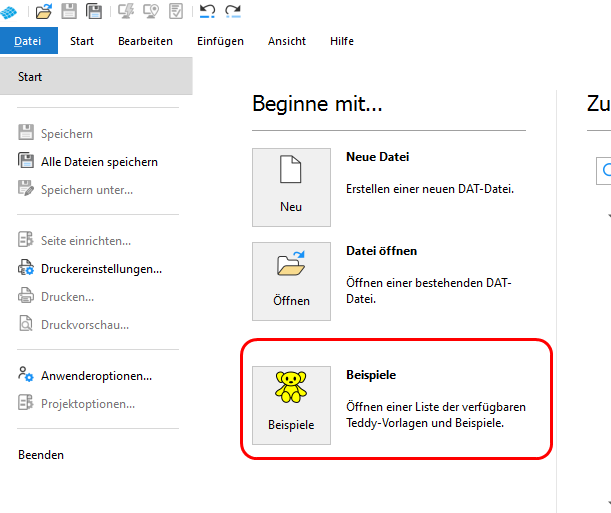Switch to the Bearbeiten tab
Image resolution: width=611 pixels, height=513 pixels.
click(x=145, y=41)
